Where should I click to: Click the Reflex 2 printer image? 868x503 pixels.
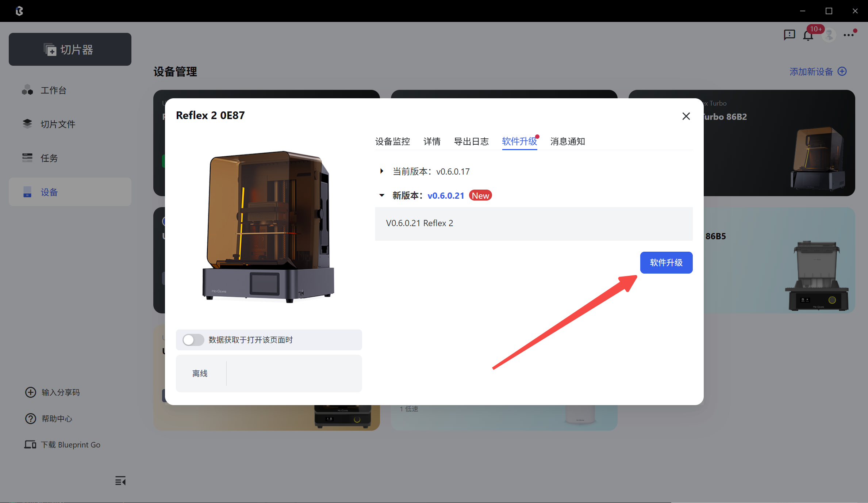pos(269,226)
